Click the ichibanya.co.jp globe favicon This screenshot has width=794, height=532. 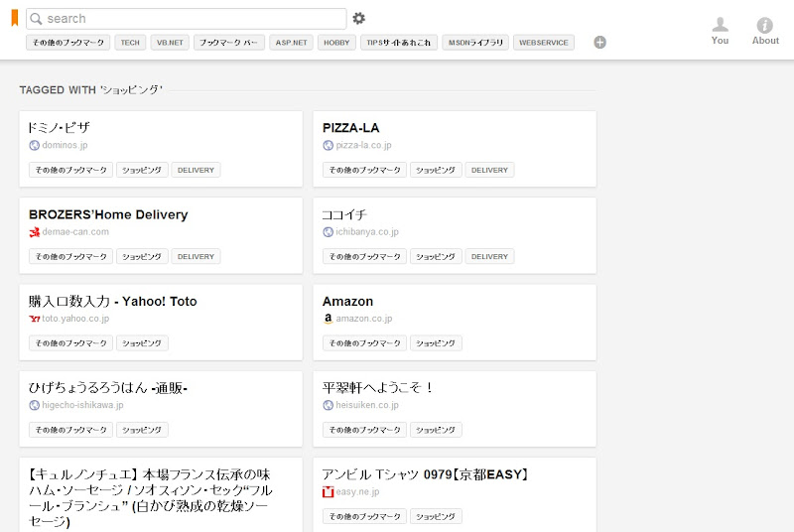[x=328, y=232]
